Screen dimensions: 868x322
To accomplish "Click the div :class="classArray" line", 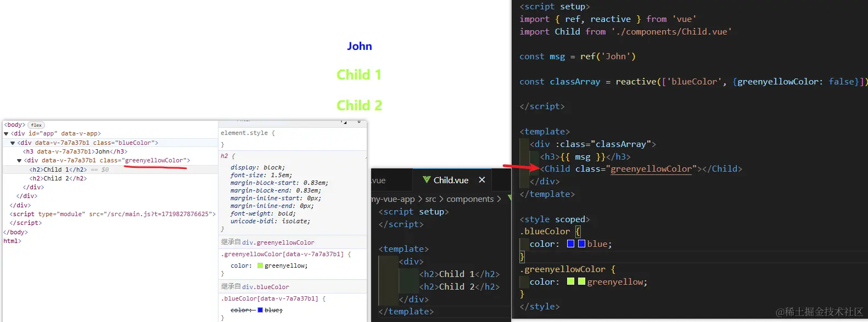I will 593,144.
